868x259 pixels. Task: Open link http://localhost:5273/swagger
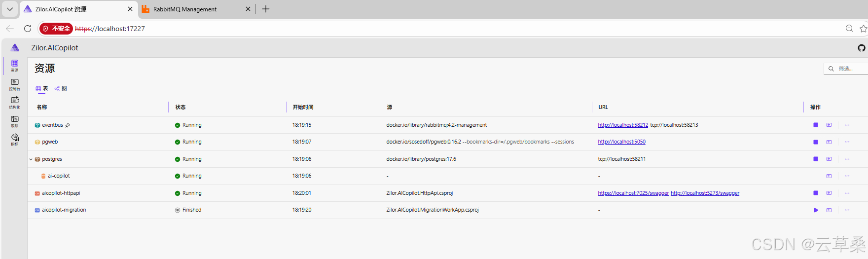[705, 193]
